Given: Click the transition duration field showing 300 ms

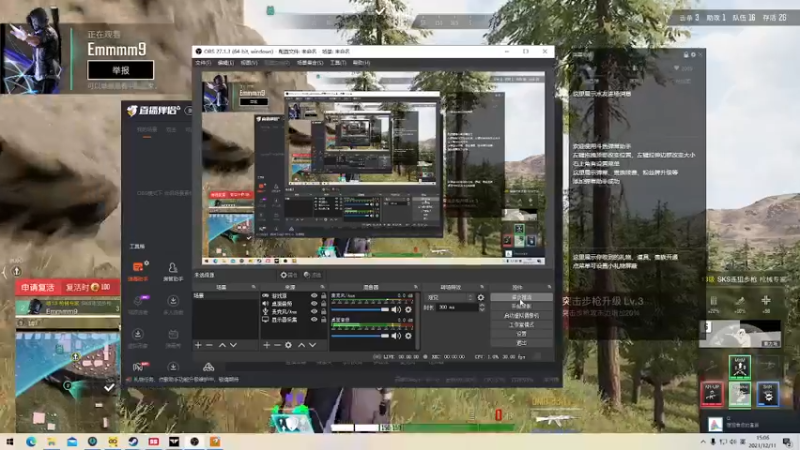Looking at the screenshot, I should tap(458, 307).
